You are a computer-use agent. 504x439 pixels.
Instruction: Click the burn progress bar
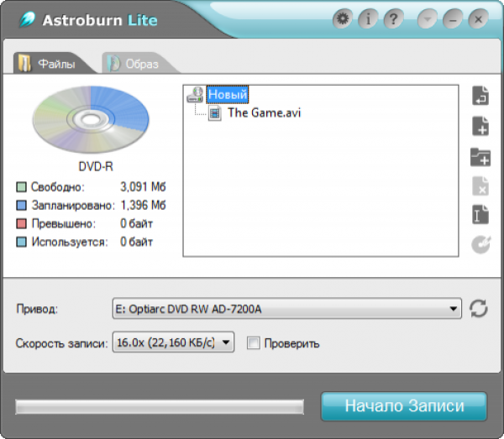point(160,407)
